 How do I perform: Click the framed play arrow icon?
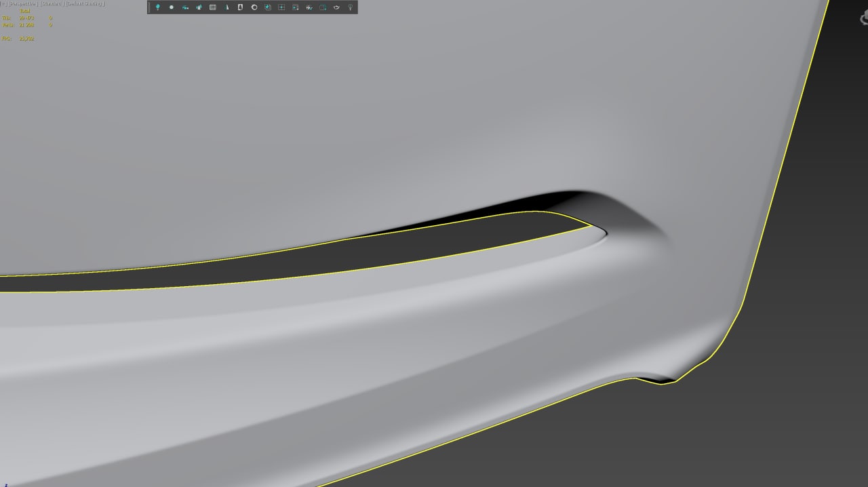[296, 7]
